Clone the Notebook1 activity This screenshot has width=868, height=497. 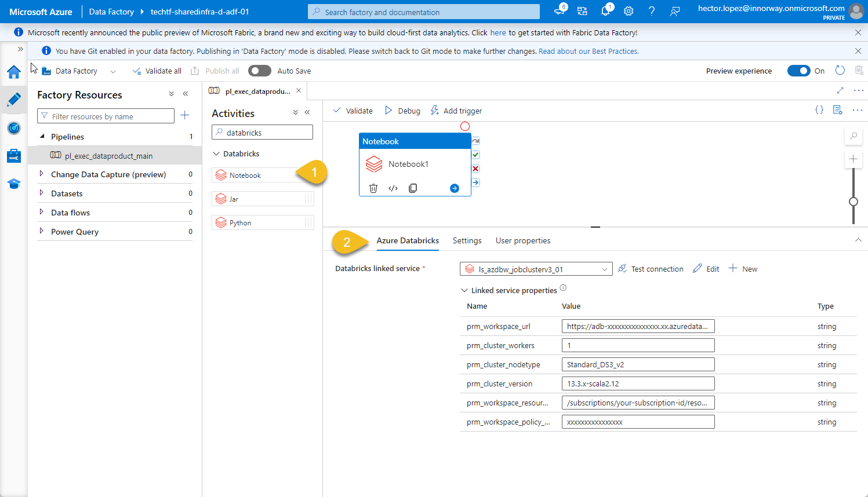tap(412, 187)
